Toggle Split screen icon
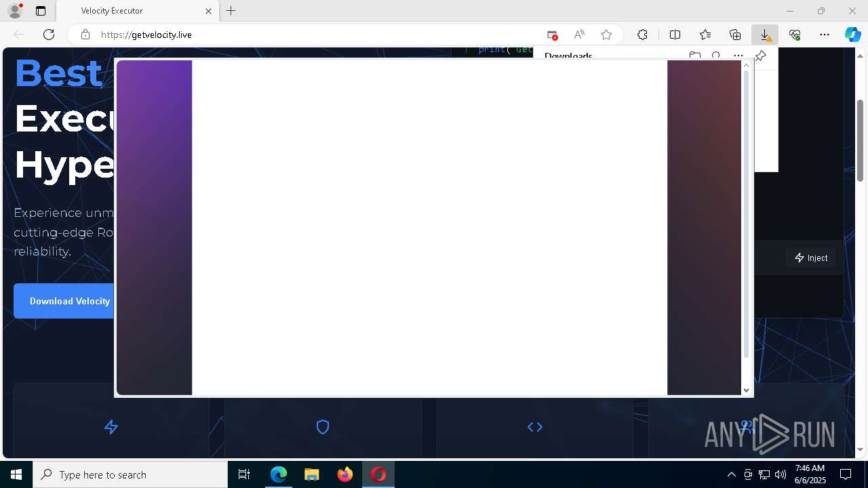 [675, 35]
